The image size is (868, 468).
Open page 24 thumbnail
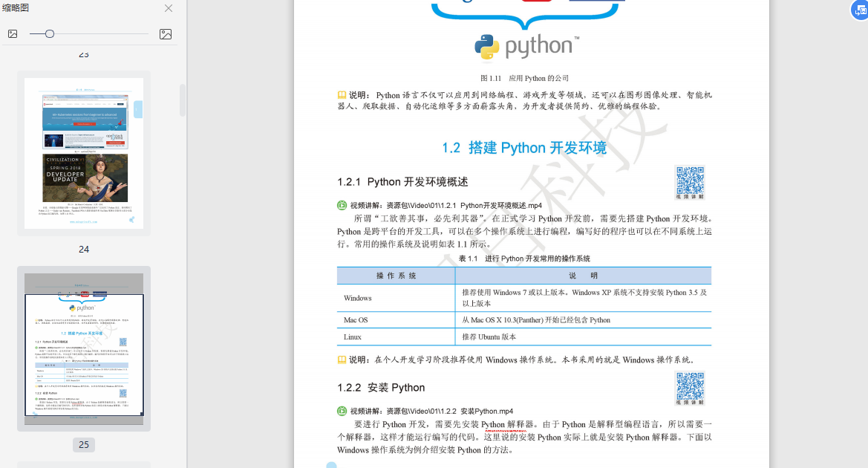pyautogui.click(x=84, y=154)
